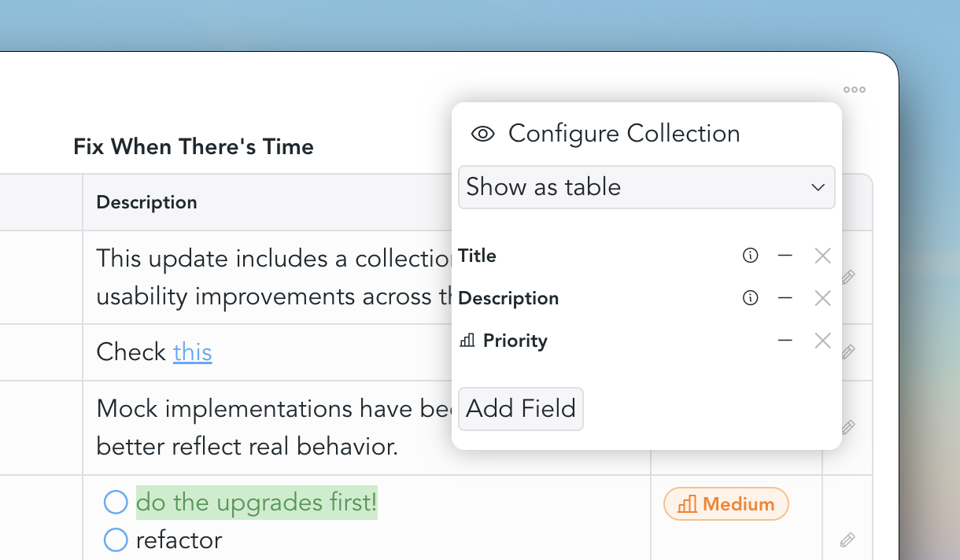Viewport: 960px width, 560px height.
Task: Click the minus icon in Priority row
Action: 785,341
